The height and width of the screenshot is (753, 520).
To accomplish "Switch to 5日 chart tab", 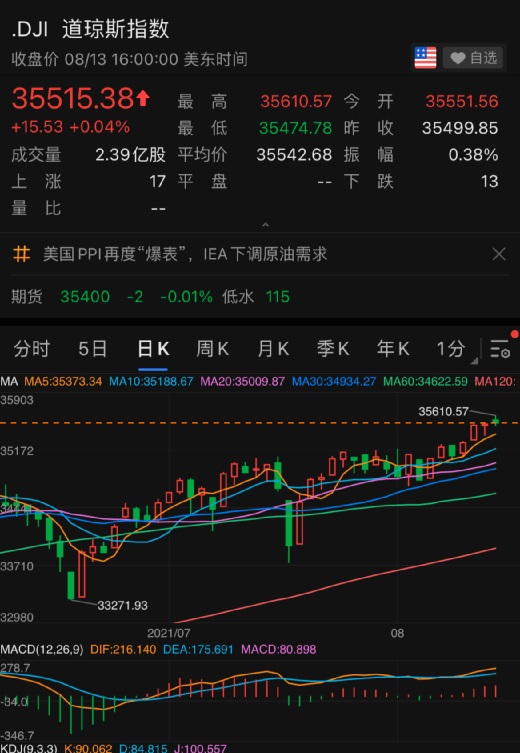I will 92,349.
